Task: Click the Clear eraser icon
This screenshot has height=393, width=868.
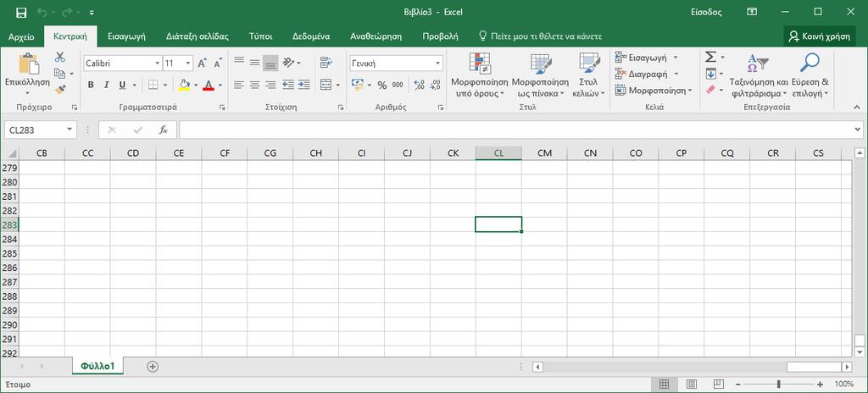Action: pos(711,90)
